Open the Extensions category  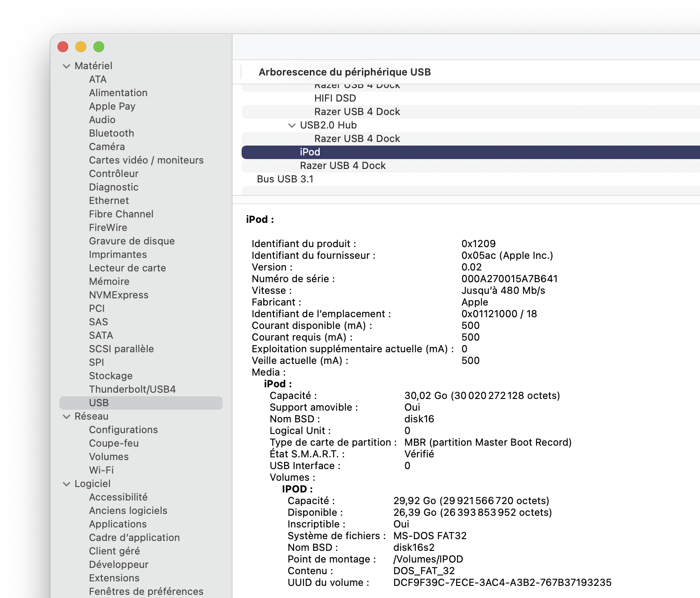(x=114, y=578)
